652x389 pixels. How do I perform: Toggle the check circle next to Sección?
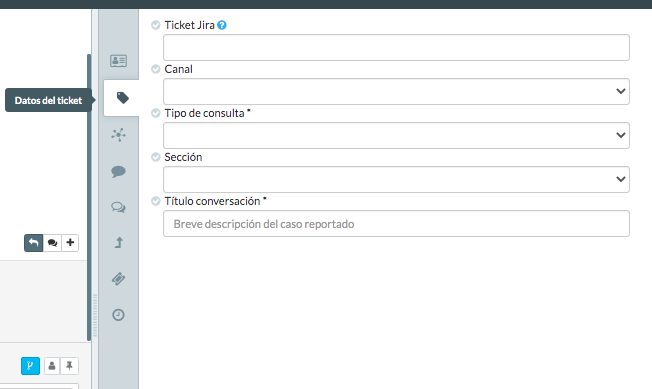tap(156, 157)
